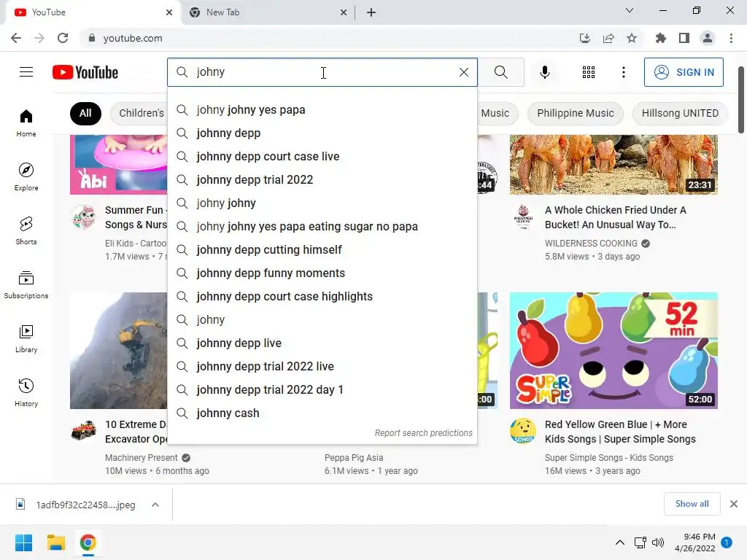The image size is (747, 560).
Task: Choose the plain 'johny' suggestion
Action: point(322,320)
